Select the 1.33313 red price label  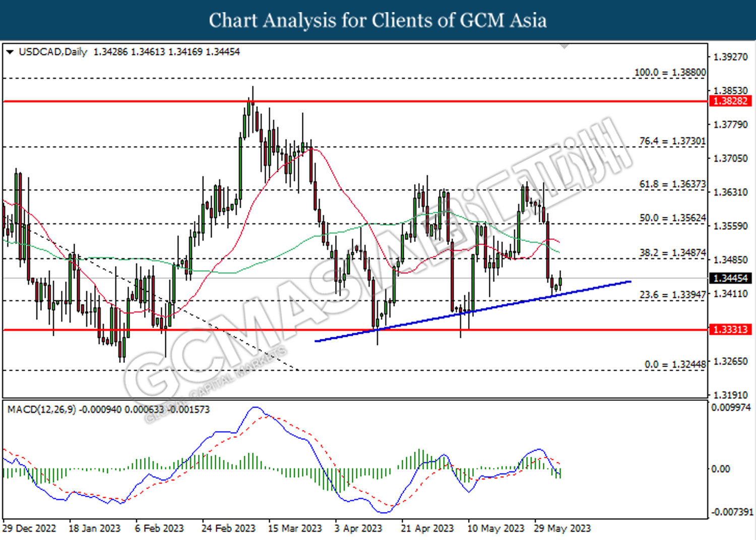pos(731,329)
